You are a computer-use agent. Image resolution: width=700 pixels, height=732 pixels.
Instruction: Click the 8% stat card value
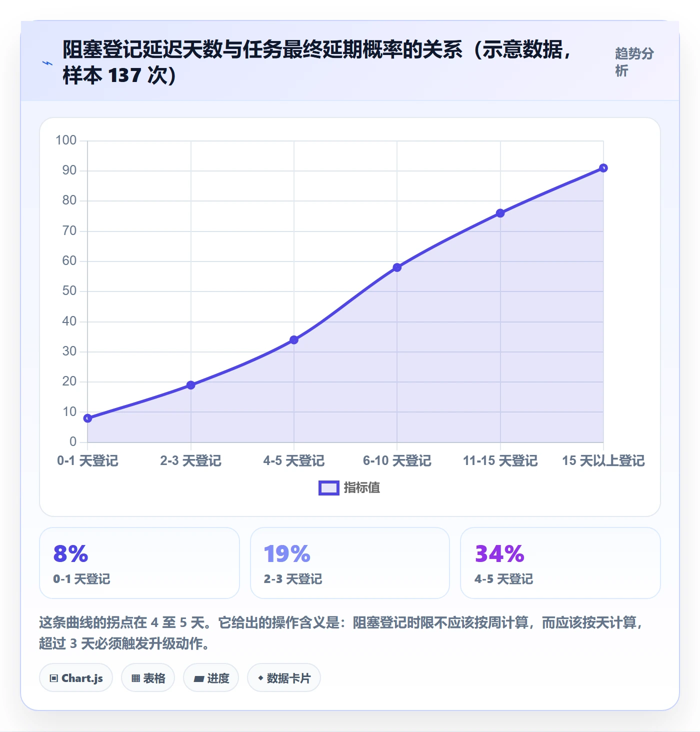[70, 554]
